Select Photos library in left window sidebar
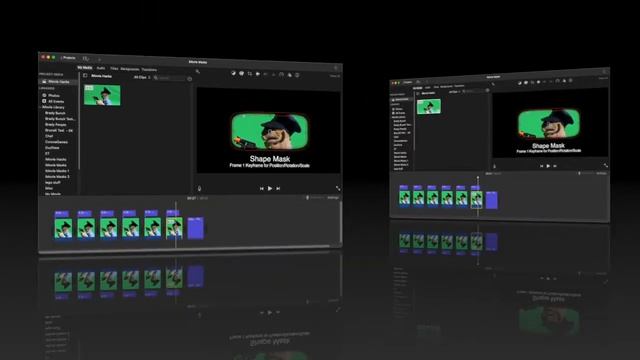 [51, 96]
